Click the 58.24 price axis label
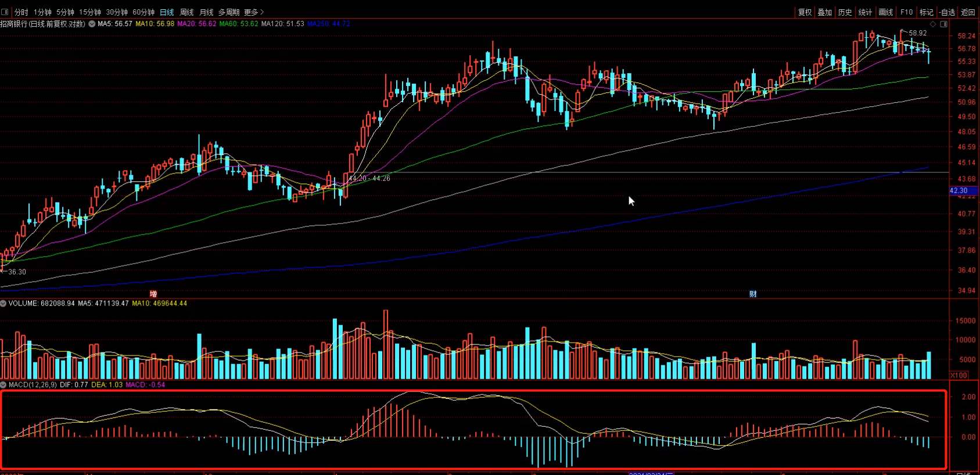 click(967, 35)
